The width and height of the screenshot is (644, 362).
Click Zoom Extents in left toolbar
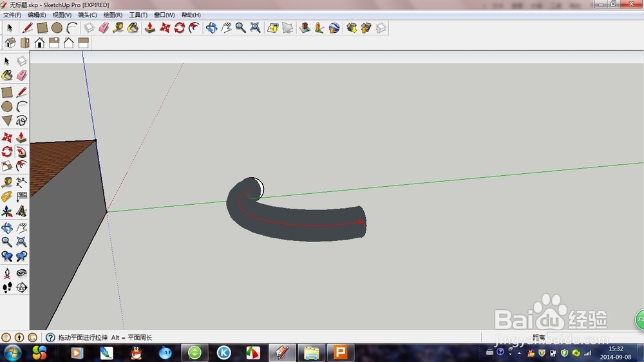(x=21, y=242)
